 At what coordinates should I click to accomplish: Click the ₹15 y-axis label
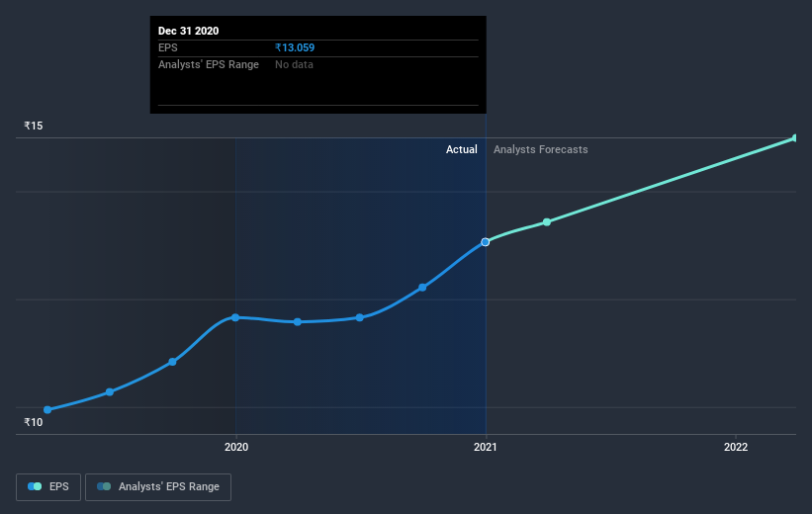(34, 126)
